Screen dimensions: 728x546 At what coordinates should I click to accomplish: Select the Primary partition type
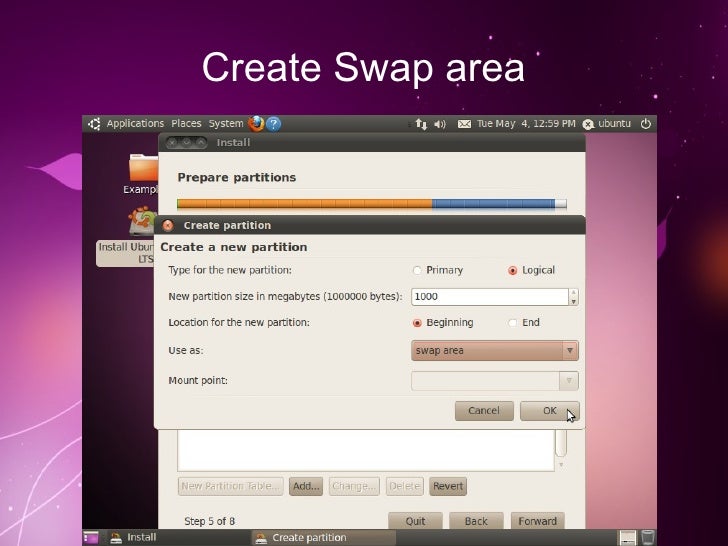pos(438,270)
